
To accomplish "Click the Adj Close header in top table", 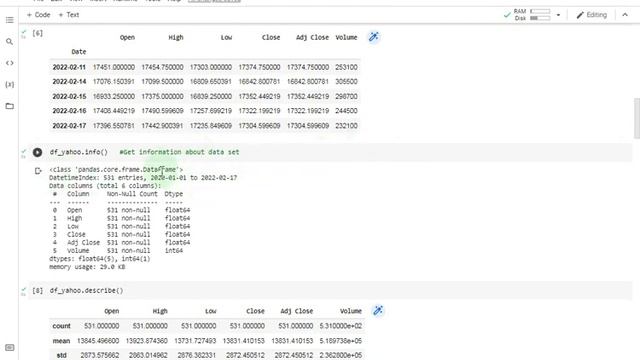I will (x=312, y=38).
